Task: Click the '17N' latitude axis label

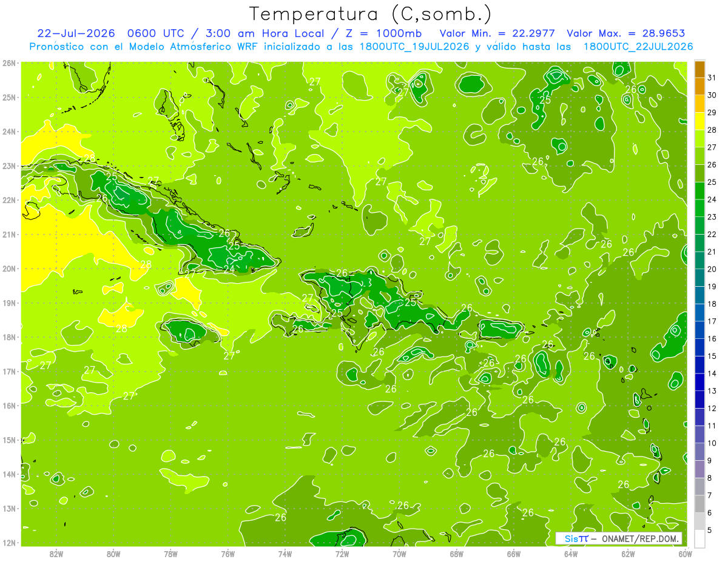Action: click(8, 371)
